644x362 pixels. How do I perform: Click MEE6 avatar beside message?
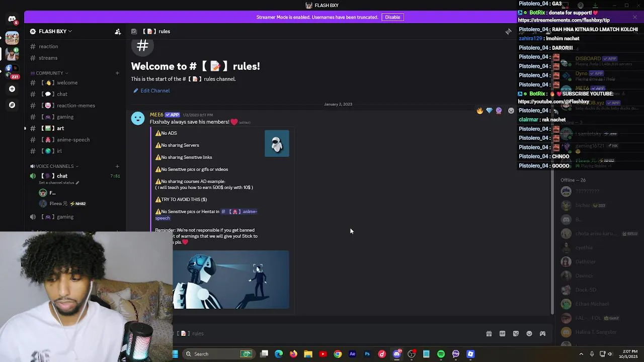coord(138,119)
